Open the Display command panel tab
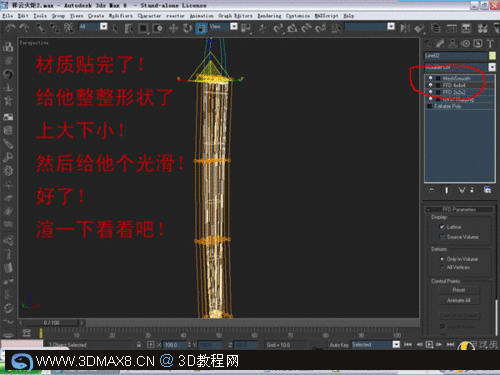Screen dimensions: 500x375 tap(478, 43)
